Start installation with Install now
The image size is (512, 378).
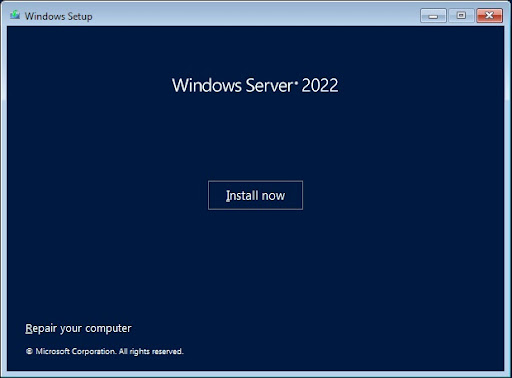click(255, 195)
